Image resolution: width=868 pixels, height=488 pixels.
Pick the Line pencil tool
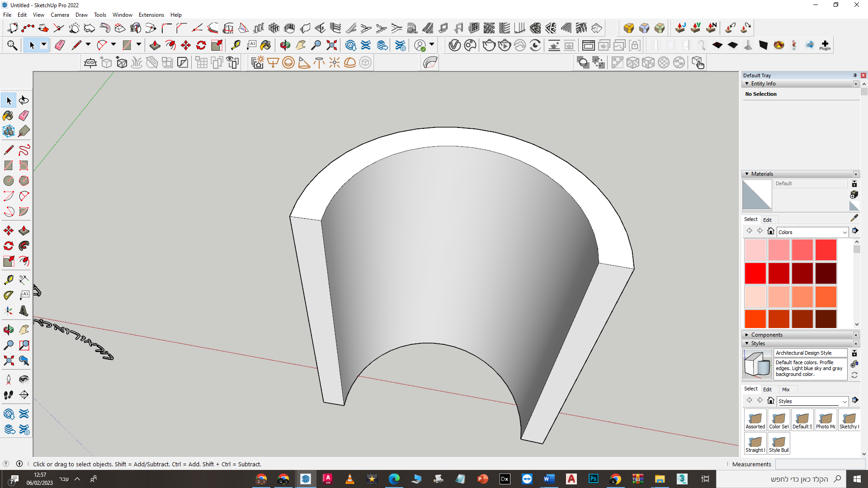8,150
